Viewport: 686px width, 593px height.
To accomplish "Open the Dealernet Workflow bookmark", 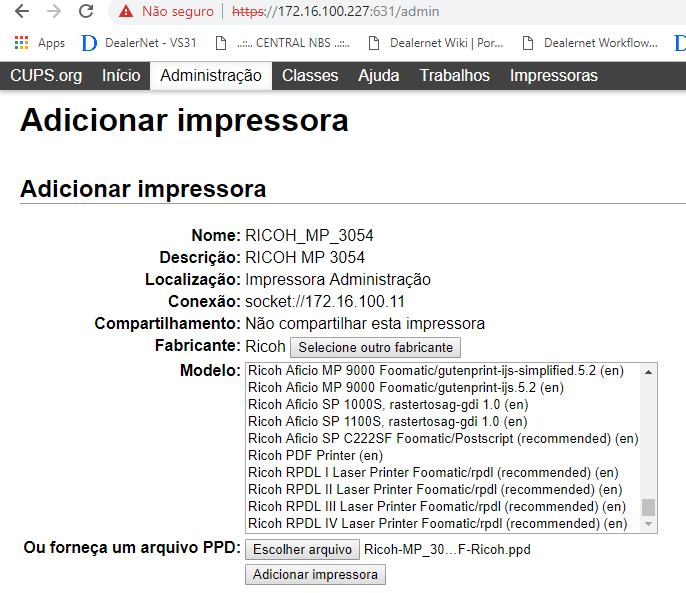I will pyautogui.click(x=590, y=43).
